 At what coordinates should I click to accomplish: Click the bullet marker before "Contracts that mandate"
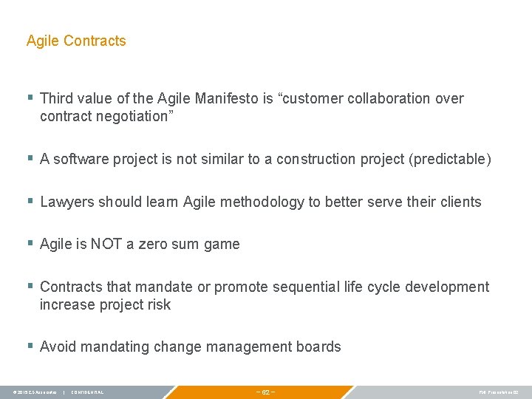point(30,286)
